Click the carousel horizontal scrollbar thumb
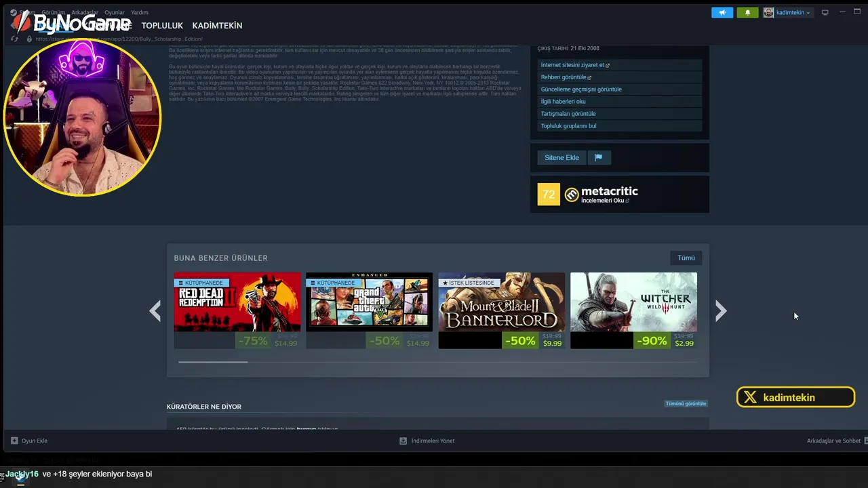 (x=213, y=362)
